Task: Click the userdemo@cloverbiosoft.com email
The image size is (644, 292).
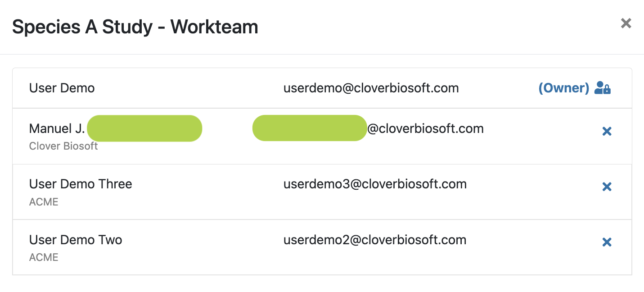Action: (371, 88)
